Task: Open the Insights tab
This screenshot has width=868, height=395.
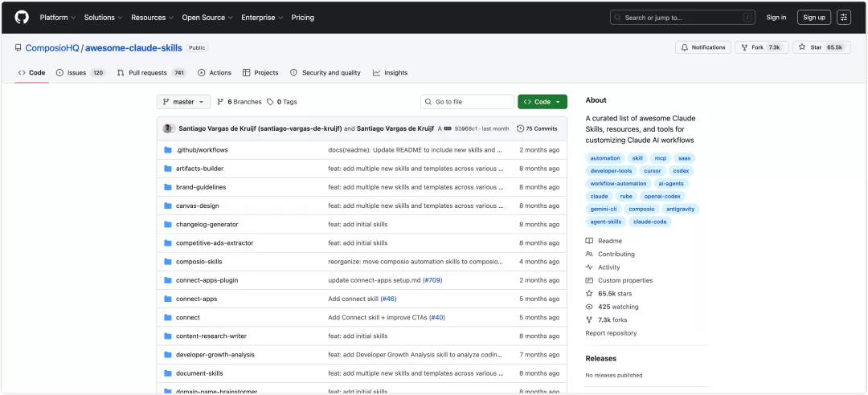Action: tap(391, 73)
